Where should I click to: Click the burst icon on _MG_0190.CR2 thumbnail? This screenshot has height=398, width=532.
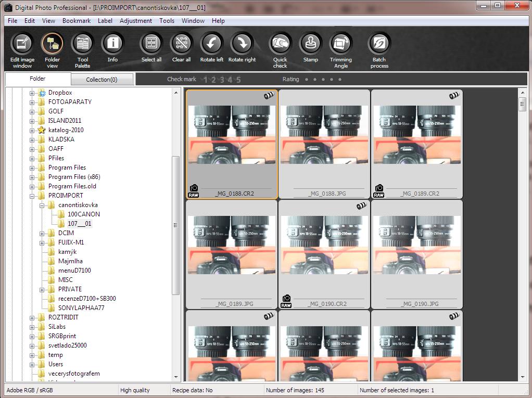(x=361, y=206)
